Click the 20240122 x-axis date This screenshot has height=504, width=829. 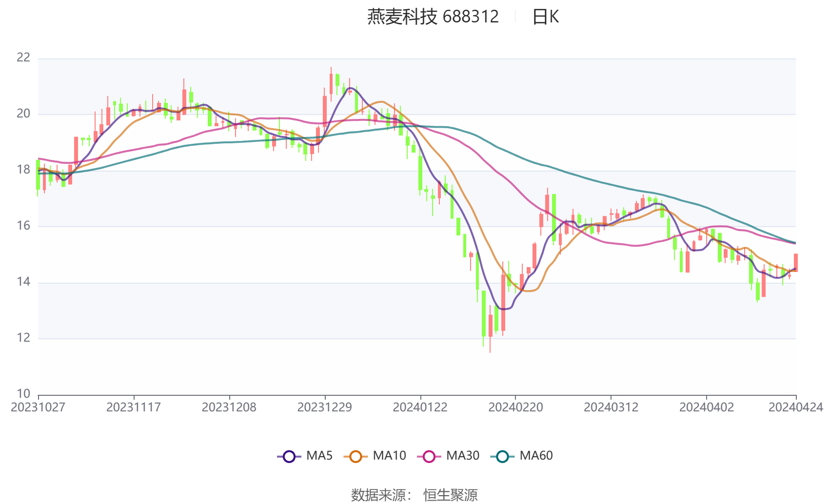pos(420,407)
